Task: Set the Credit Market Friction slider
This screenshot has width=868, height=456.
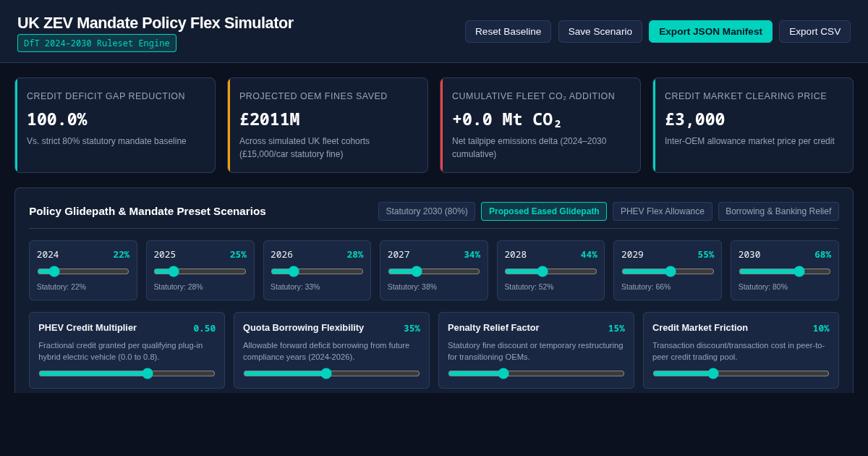Action: (741, 373)
